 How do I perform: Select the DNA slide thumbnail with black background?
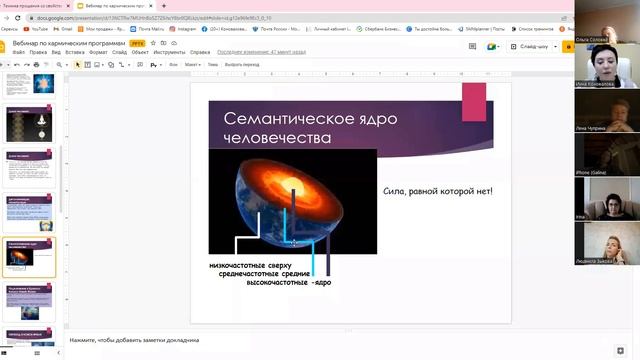29,124
